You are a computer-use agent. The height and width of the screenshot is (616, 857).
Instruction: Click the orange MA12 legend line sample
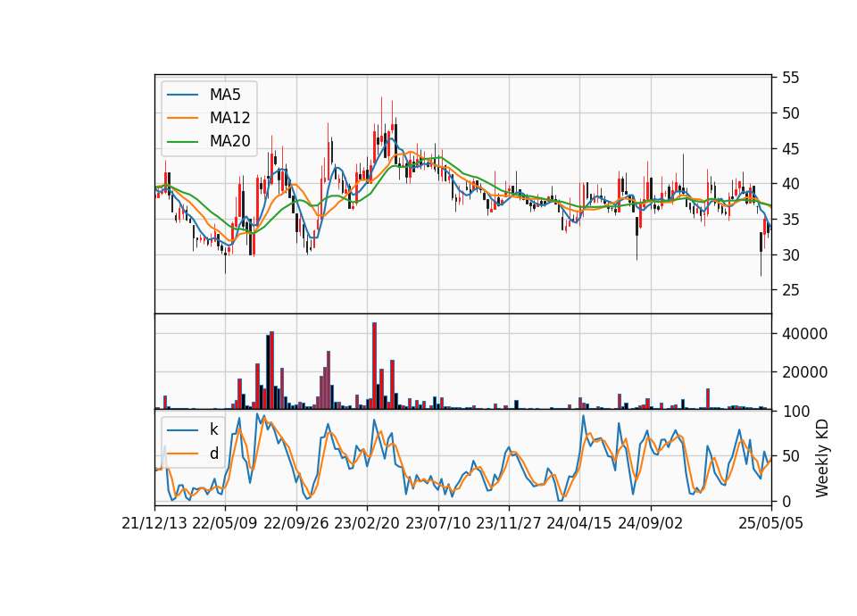pos(182,118)
